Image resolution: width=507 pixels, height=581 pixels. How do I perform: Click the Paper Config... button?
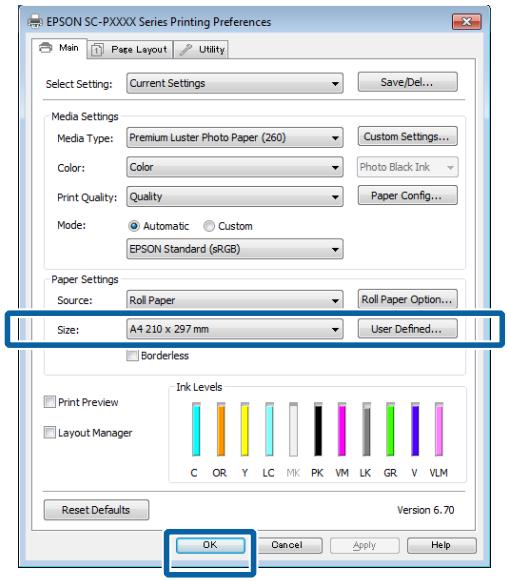point(407,195)
